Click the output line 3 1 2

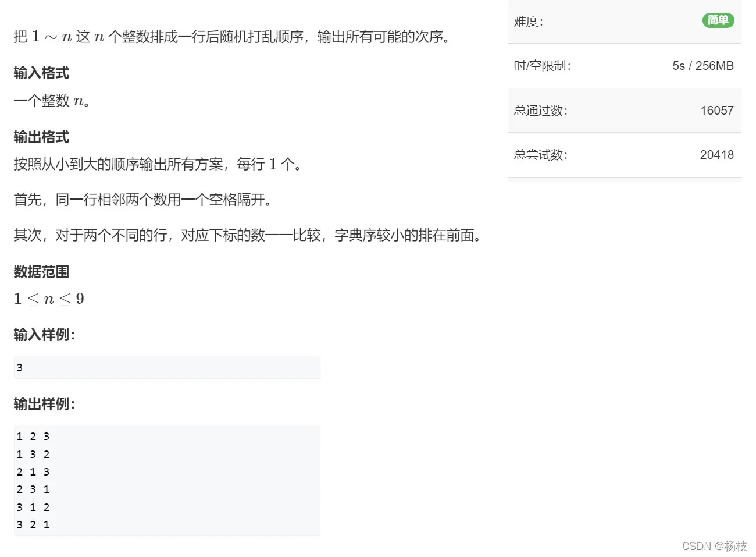click(x=33, y=507)
